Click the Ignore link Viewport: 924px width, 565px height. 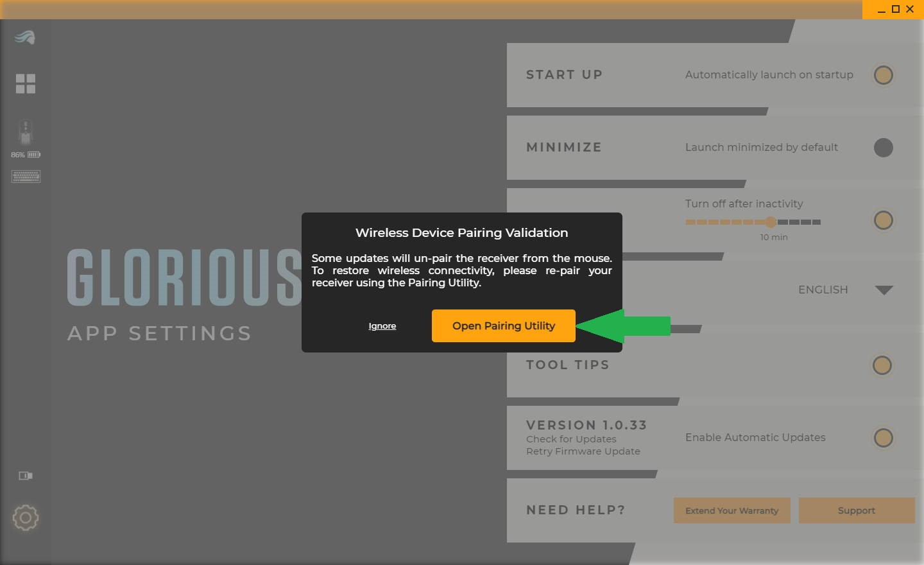pos(382,326)
